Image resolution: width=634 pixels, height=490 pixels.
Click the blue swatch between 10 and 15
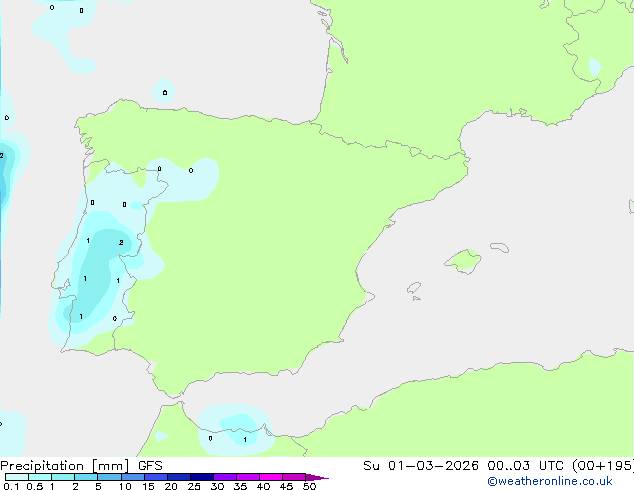[x=133, y=477]
